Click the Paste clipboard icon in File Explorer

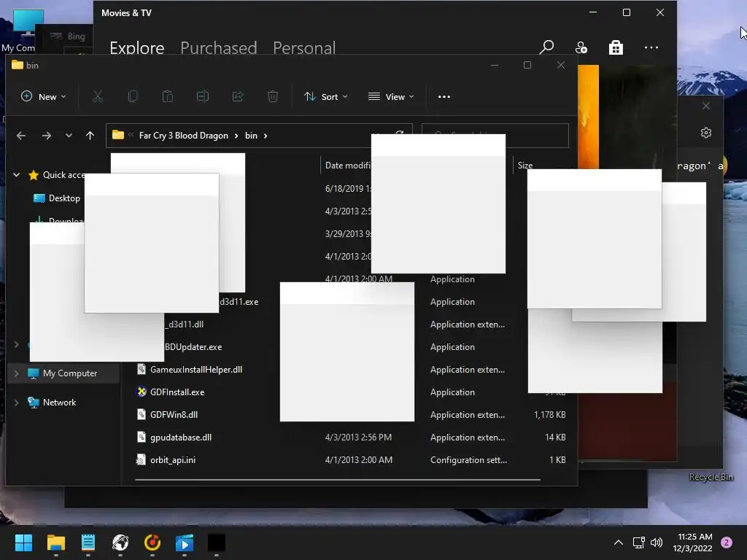click(168, 97)
